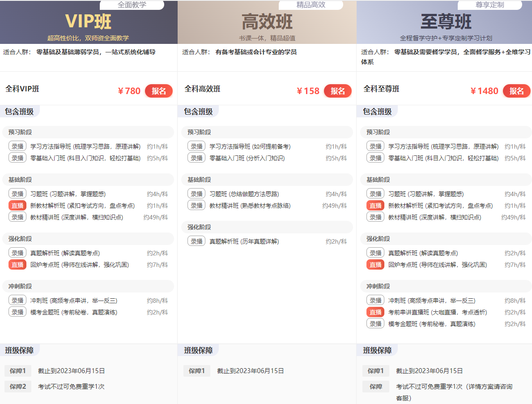532x404 pixels.
Task: Open 真题解析班 (历年真题详解) course in 高效班
Action: 244,241
